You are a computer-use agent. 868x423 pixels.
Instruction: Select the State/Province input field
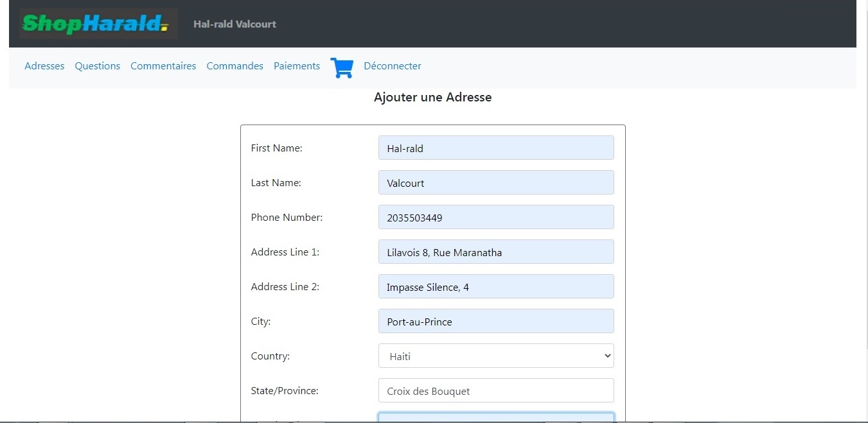[x=496, y=391]
